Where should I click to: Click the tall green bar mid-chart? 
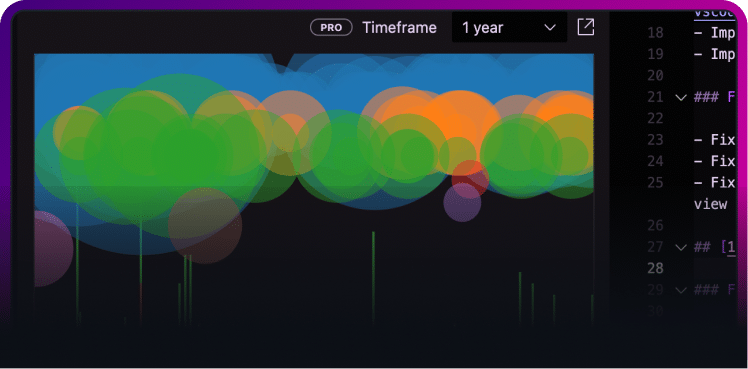373,278
